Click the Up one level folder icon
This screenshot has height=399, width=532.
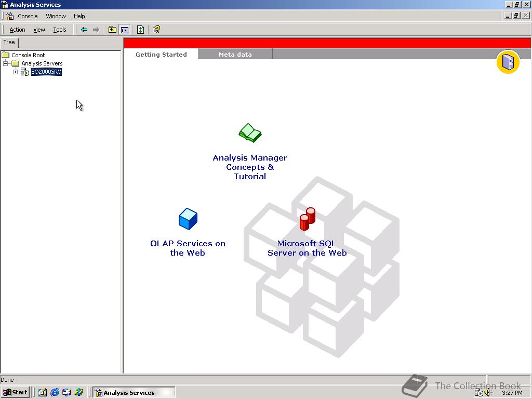click(x=112, y=30)
